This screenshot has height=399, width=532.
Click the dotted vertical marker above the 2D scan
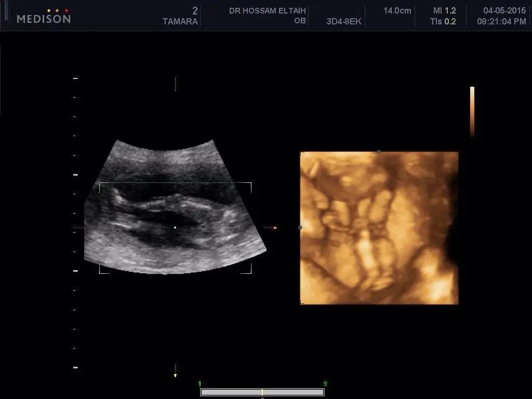[x=175, y=84]
